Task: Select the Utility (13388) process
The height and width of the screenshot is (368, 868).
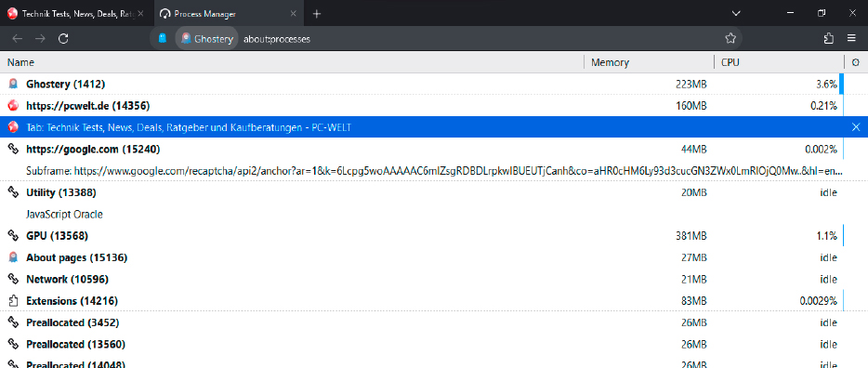Action: pos(434,192)
